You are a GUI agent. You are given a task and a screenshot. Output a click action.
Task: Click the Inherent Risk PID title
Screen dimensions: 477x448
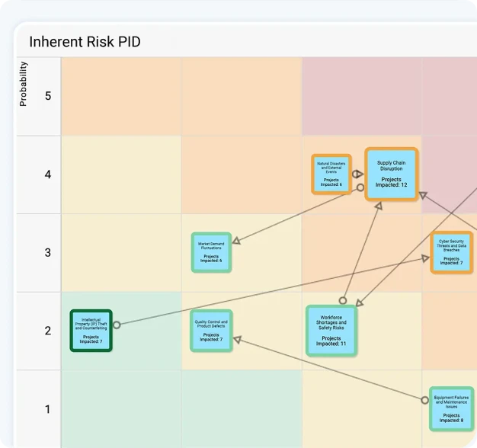point(85,42)
